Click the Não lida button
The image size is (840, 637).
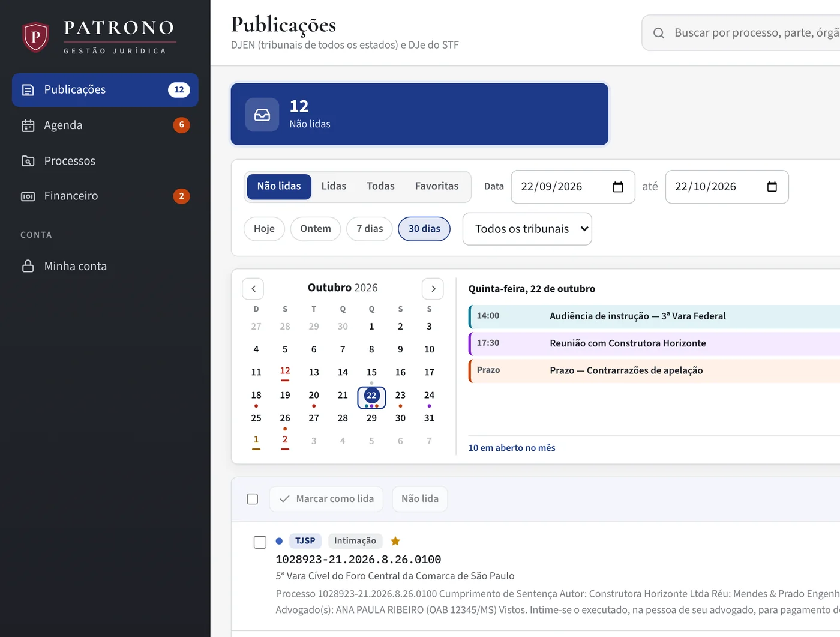pos(420,499)
